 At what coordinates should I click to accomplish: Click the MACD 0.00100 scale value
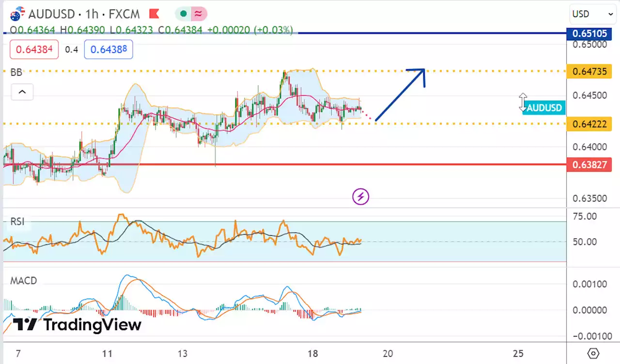click(x=589, y=284)
